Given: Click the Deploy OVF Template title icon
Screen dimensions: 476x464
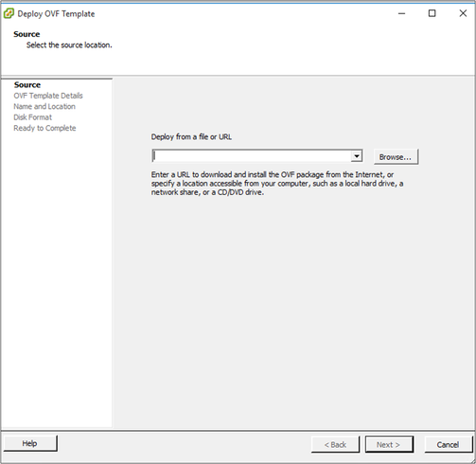Looking at the screenshot, I should [9, 13].
